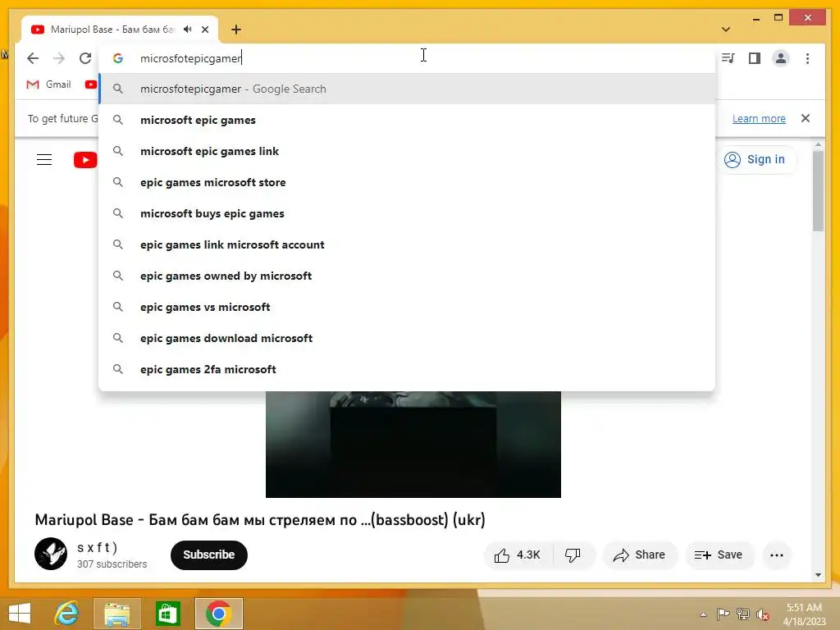This screenshot has height=630, width=840.
Task: Select 'epic games 2fa microsoft' suggestion
Action: 407,368
